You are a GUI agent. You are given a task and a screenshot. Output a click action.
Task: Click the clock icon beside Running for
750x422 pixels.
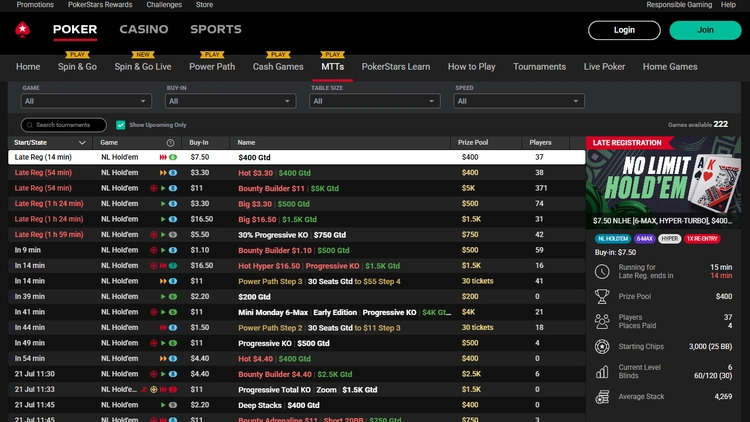click(x=602, y=272)
